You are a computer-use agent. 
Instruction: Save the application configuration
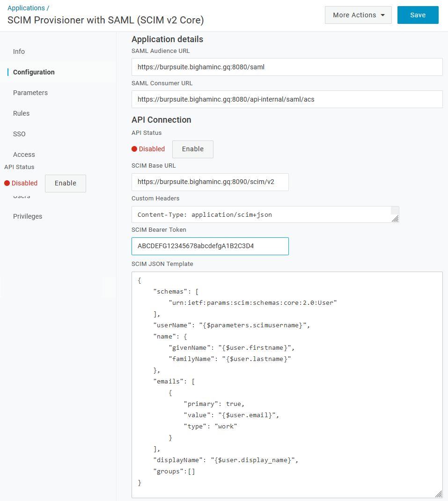(x=418, y=15)
